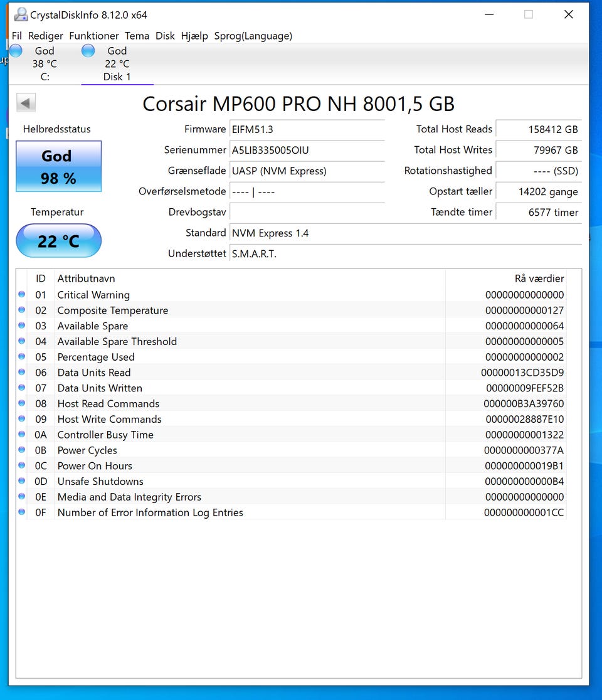
Task: Select the Controller Busy Time attribute name
Action: [105, 435]
